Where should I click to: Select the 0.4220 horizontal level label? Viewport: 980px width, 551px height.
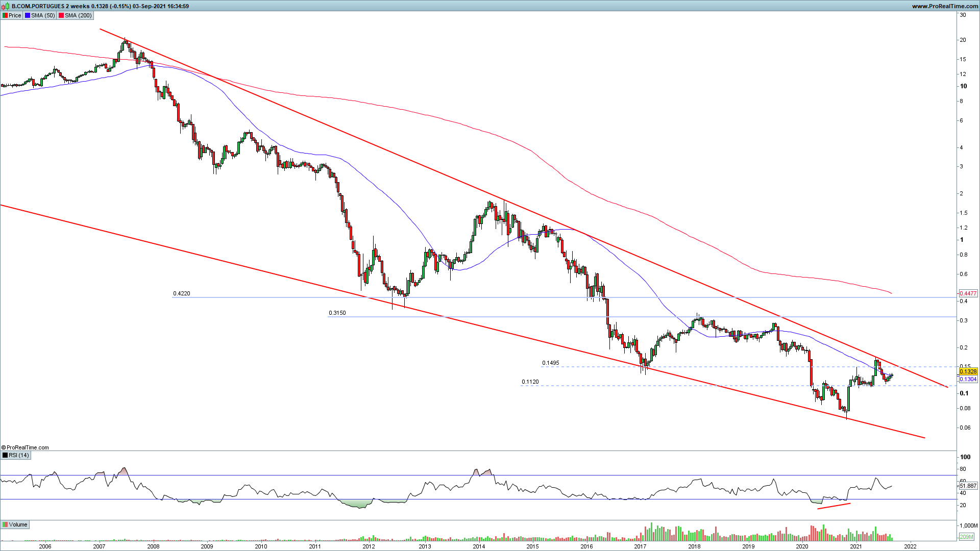click(181, 293)
